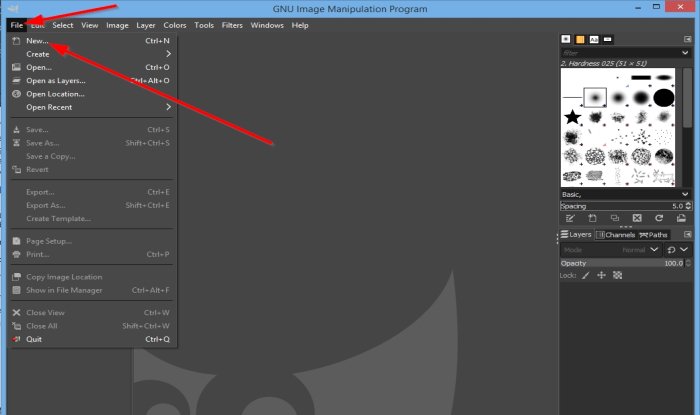
Task: Click the greyed-out Save... entry
Action: [x=92, y=130]
